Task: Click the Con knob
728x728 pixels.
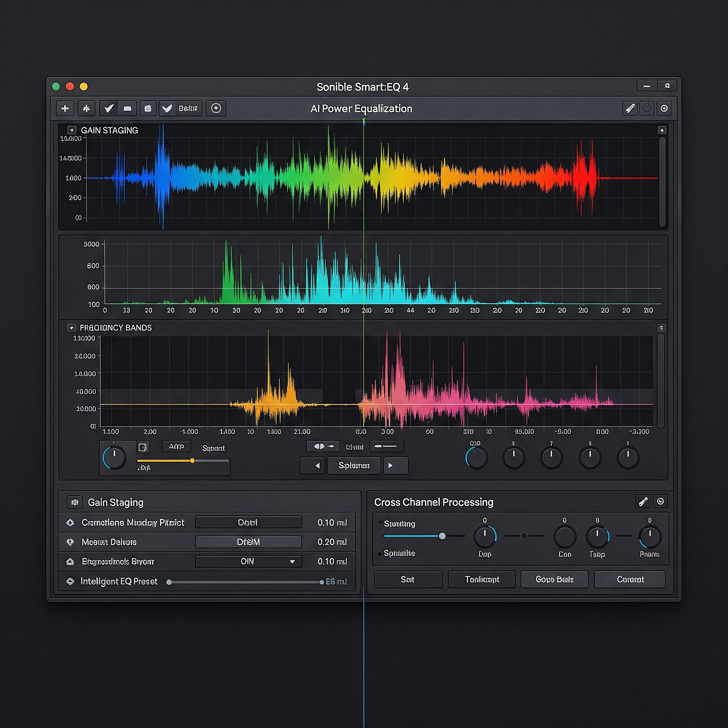Action: (x=564, y=537)
